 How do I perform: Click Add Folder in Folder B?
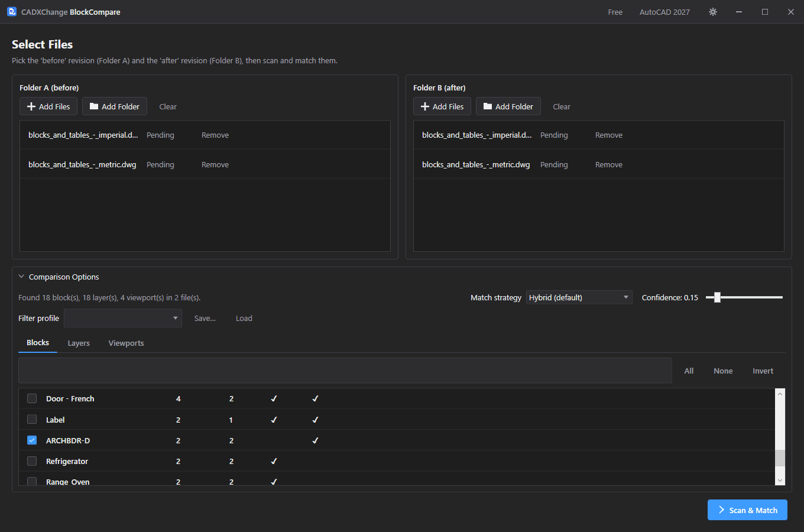(508, 106)
